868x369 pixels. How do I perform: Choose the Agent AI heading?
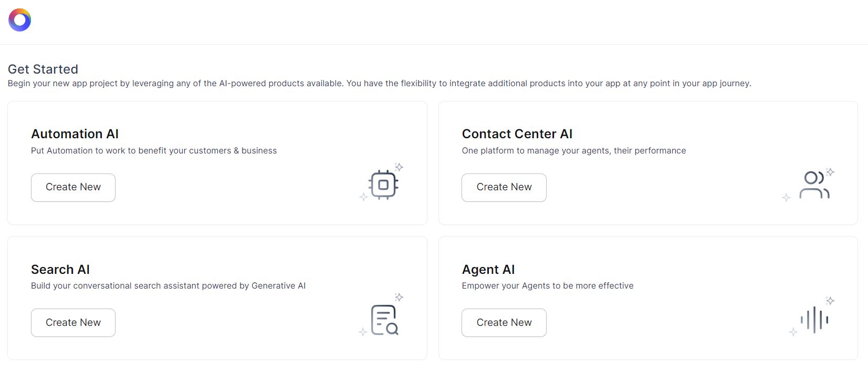(x=488, y=270)
